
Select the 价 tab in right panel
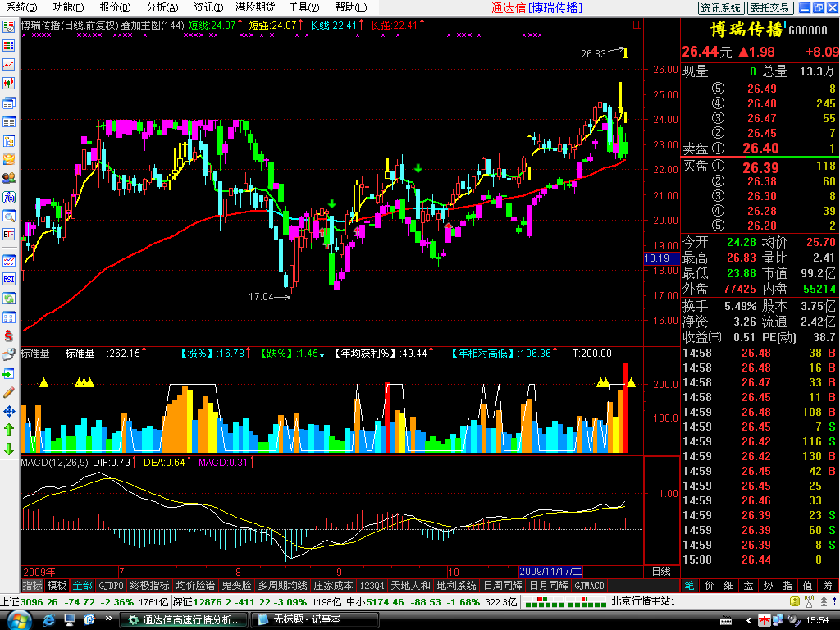click(x=710, y=586)
